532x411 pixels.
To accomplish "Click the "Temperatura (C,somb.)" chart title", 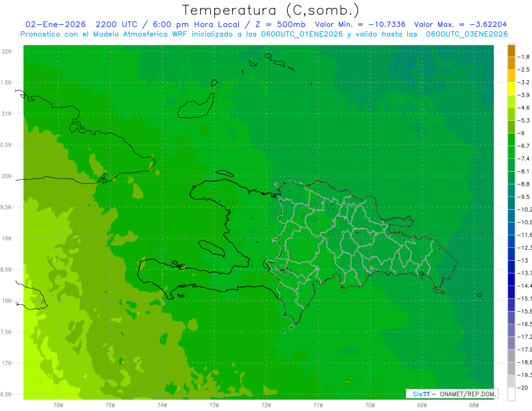I will coord(270,10).
